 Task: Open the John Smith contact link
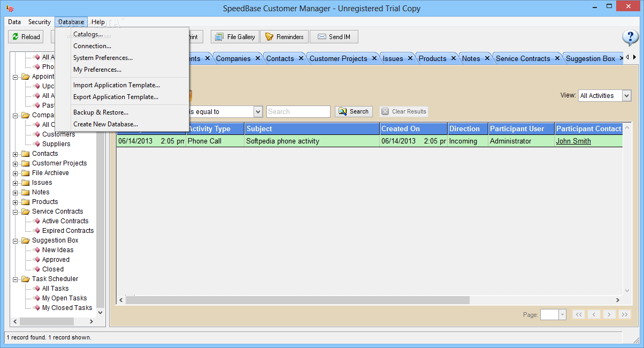(x=573, y=141)
